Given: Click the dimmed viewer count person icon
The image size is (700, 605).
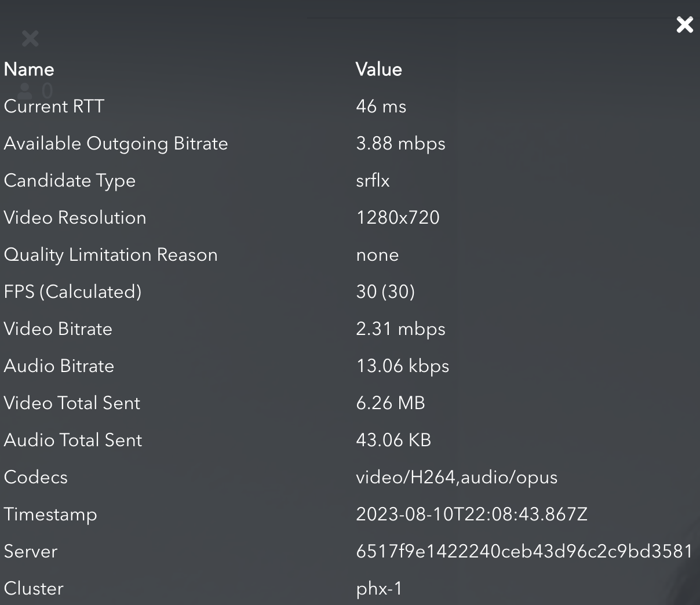Looking at the screenshot, I should point(25,90).
